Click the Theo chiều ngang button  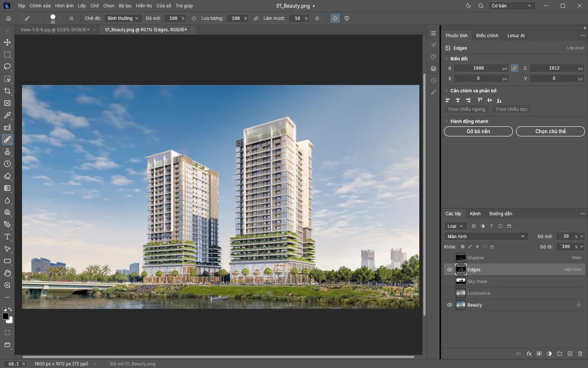point(466,109)
